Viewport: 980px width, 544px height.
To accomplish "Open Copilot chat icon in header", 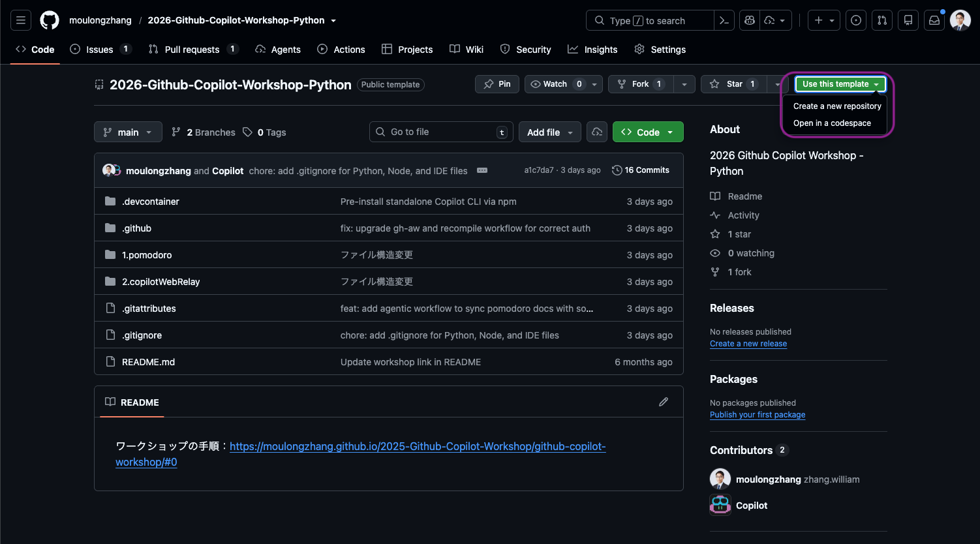I will pyautogui.click(x=750, y=20).
